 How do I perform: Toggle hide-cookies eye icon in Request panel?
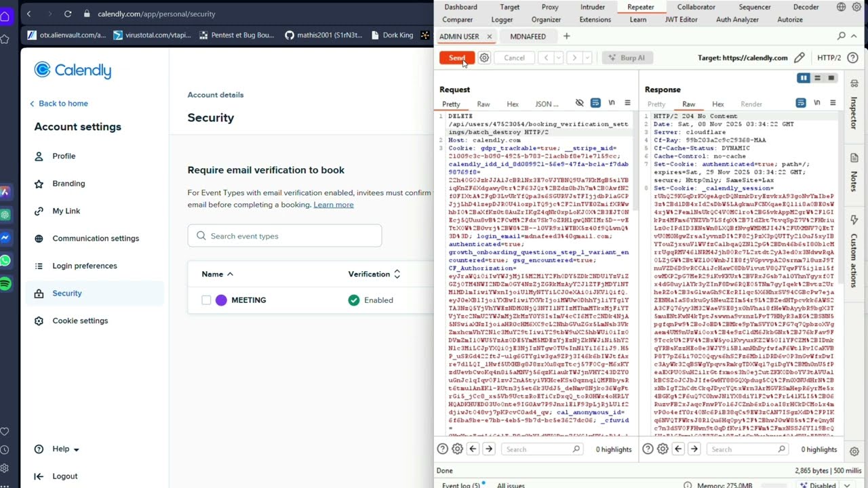tap(579, 103)
